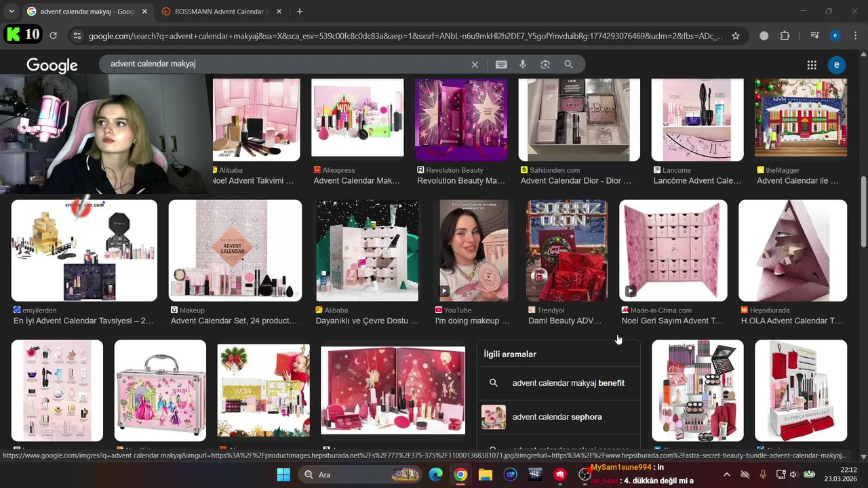
Task: Select related search advent calendar makyaj benefit
Action: (x=558, y=383)
